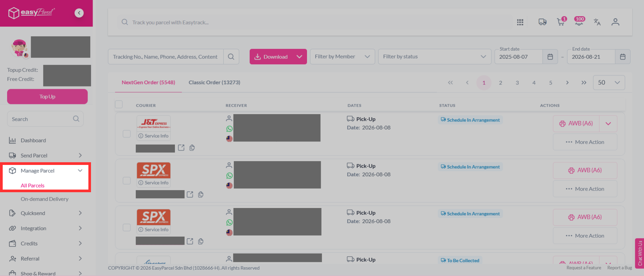The height and width of the screenshot is (276, 644).
Task: Open the language translate icon
Action: 597,22
